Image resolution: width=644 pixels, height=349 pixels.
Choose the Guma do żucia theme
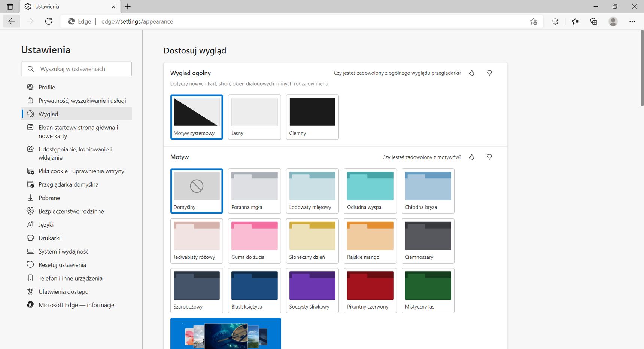click(255, 241)
